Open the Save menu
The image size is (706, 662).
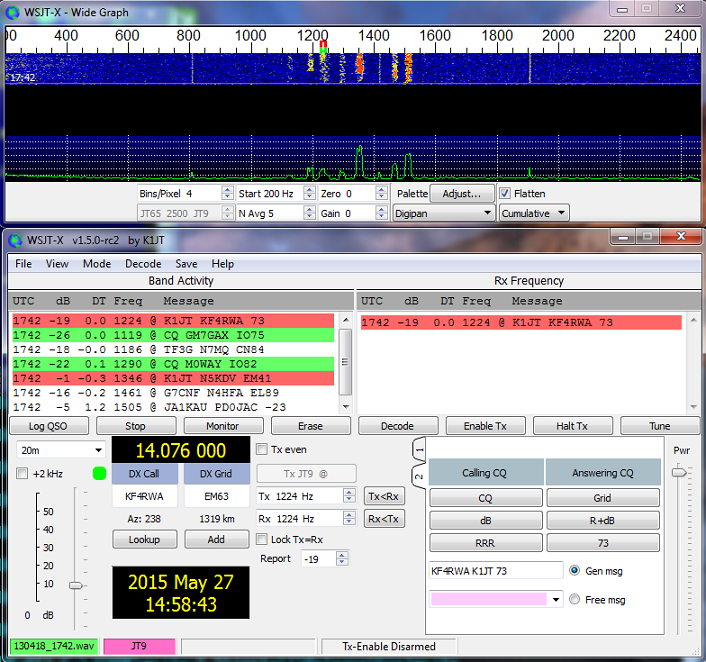186,263
